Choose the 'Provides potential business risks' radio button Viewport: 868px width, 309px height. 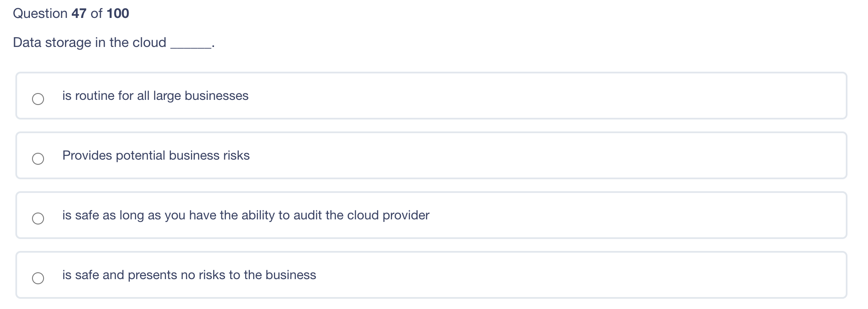tap(38, 159)
